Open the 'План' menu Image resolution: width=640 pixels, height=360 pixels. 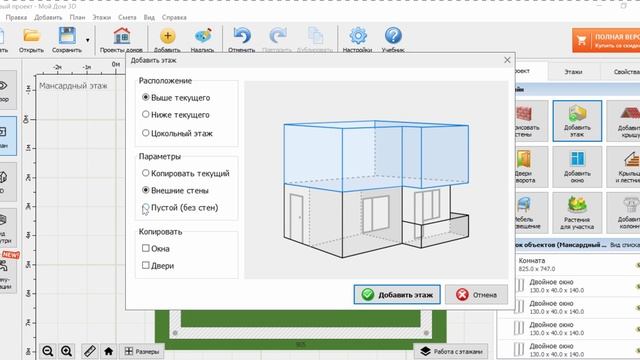(x=77, y=18)
